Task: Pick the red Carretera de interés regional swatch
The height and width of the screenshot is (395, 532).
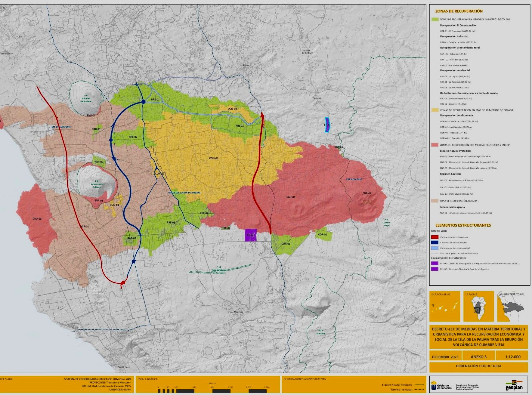Action: click(435, 237)
